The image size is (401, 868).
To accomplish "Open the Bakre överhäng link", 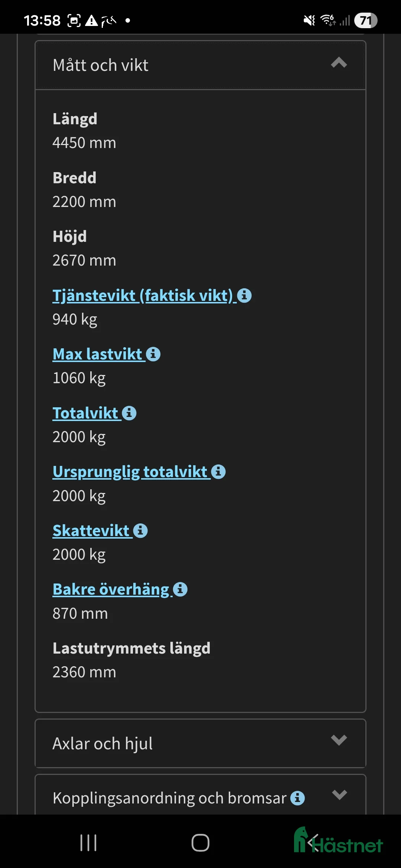I will (111, 589).
